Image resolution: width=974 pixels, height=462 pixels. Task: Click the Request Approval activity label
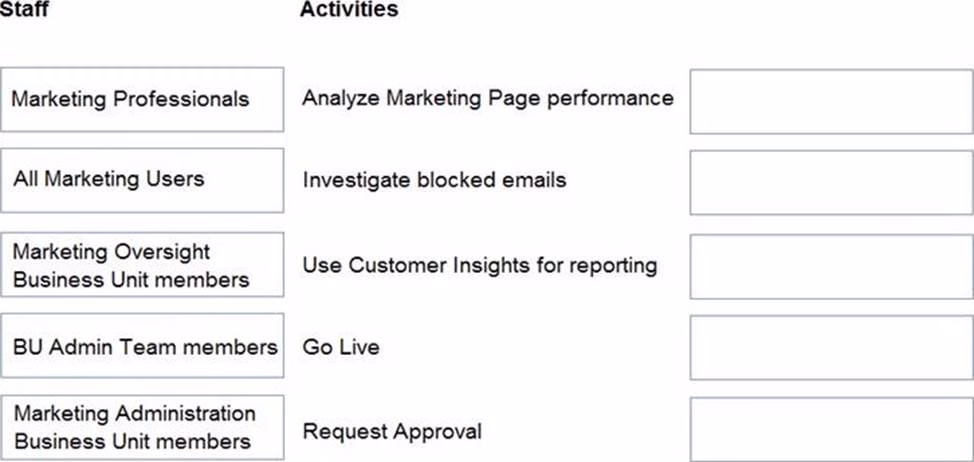tap(392, 432)
